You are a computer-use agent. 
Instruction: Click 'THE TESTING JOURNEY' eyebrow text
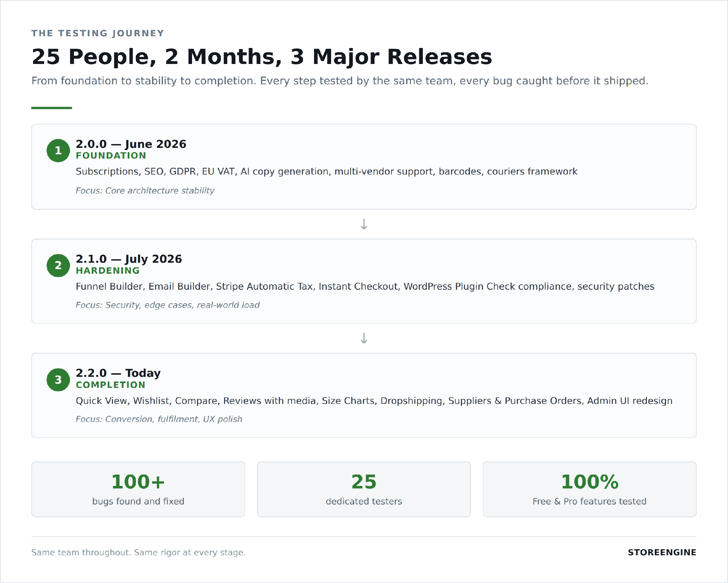click(x=98, y=33)
